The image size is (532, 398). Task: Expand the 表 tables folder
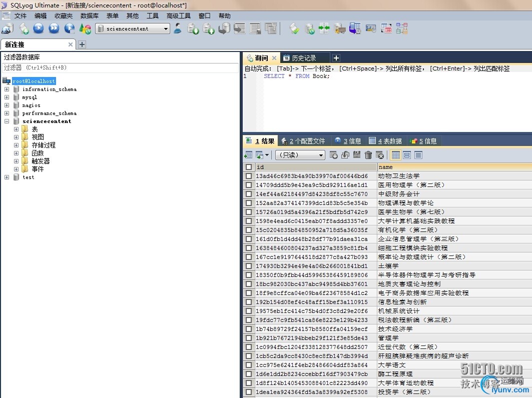click(16, 129)
